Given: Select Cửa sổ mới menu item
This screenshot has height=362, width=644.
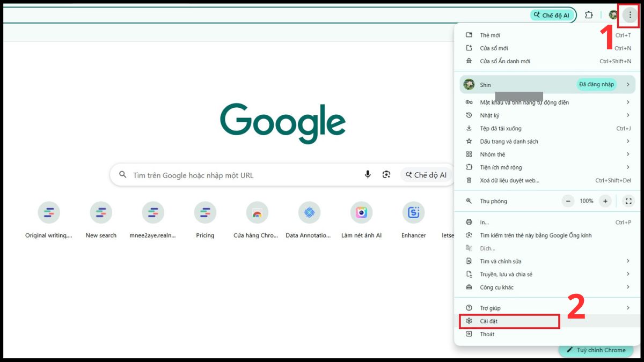Looking at the screenshot, I should coord(548,48).
